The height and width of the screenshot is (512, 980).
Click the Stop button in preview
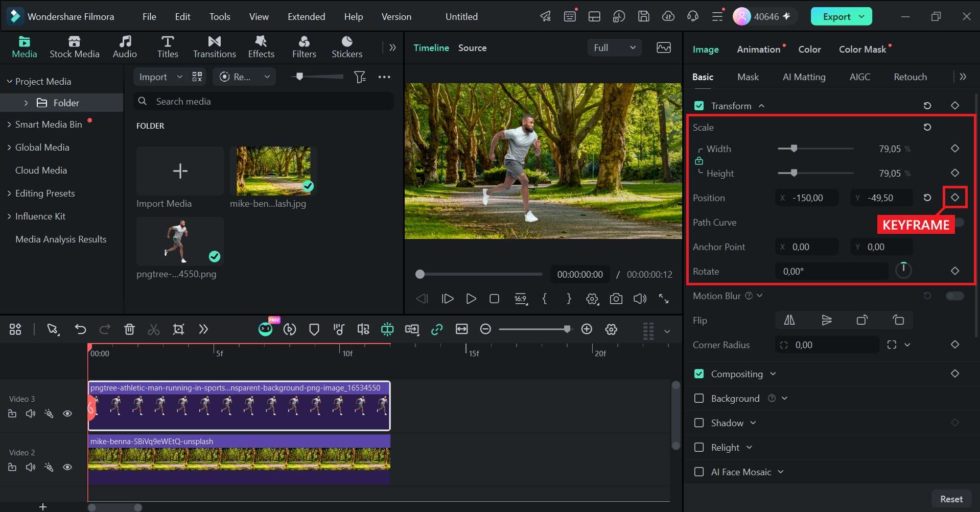(x=494, y=299)
